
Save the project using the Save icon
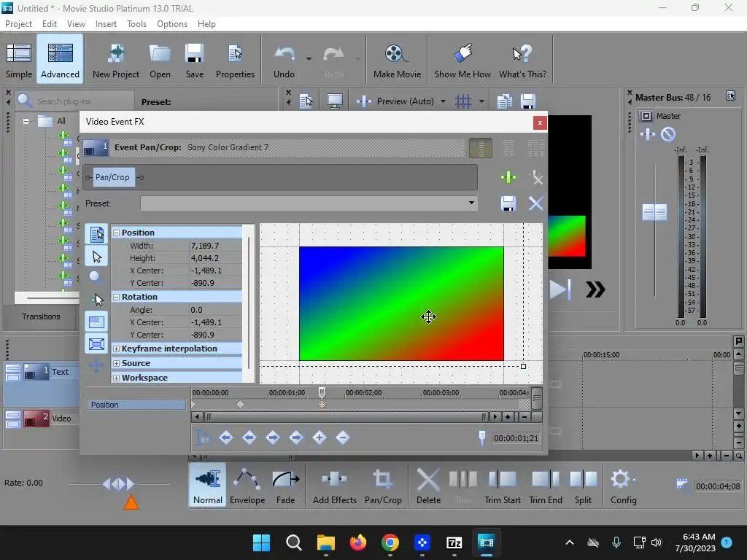tap(194, 60)
